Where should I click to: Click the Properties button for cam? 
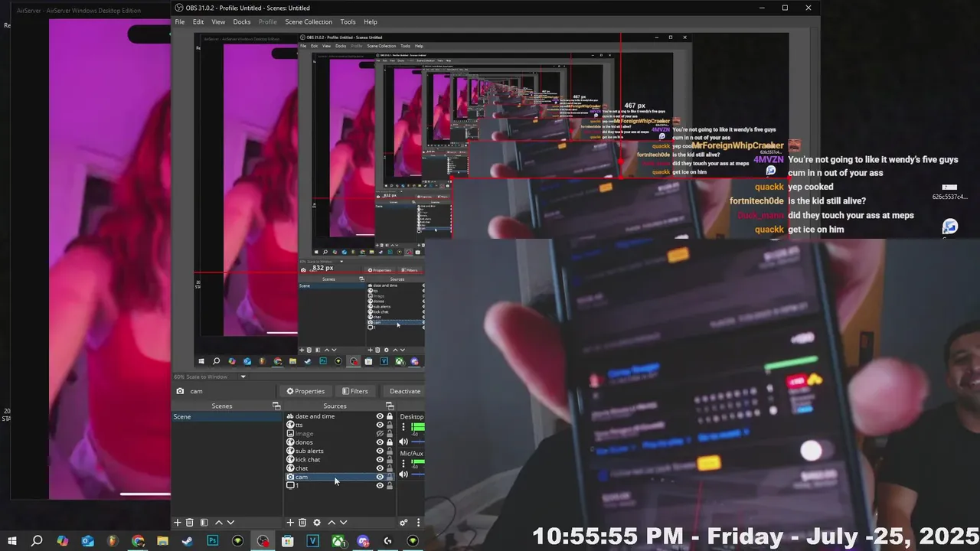(x=305, y=391)
